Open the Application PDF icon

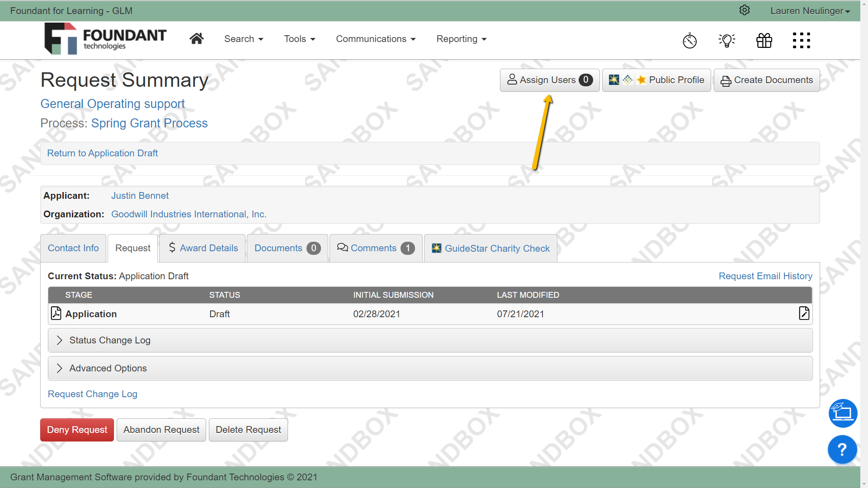(56, 313)
